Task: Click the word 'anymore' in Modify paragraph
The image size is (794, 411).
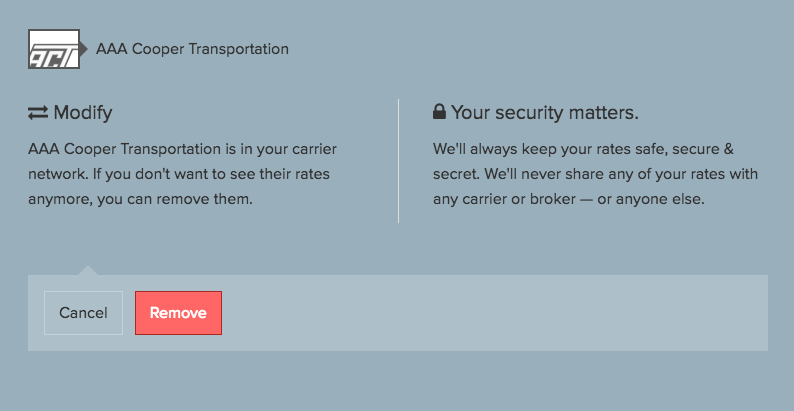Action: click(x=58, y=199)
